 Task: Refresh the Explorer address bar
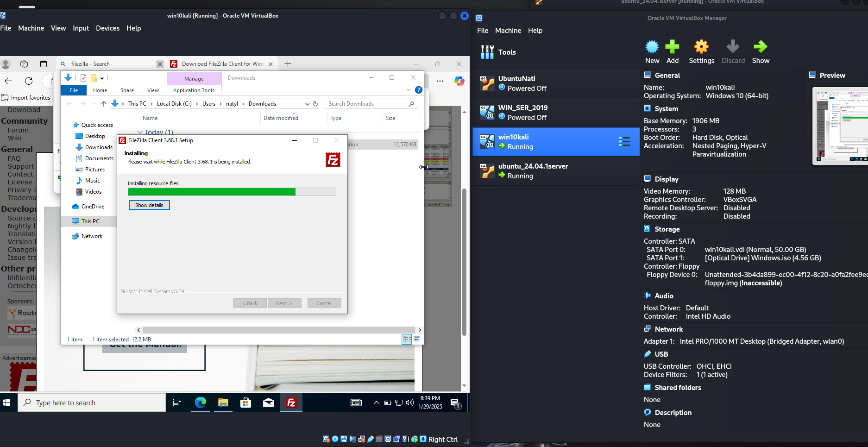[315, 104]
